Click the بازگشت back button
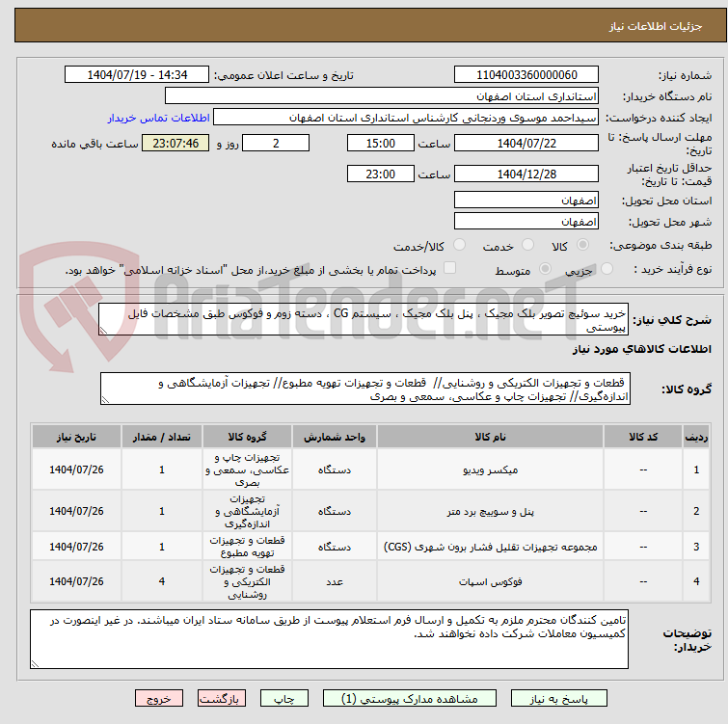Image resolution: width=728 pixels, height=724 pixels. pyautogui.click(x=222, y=698)
